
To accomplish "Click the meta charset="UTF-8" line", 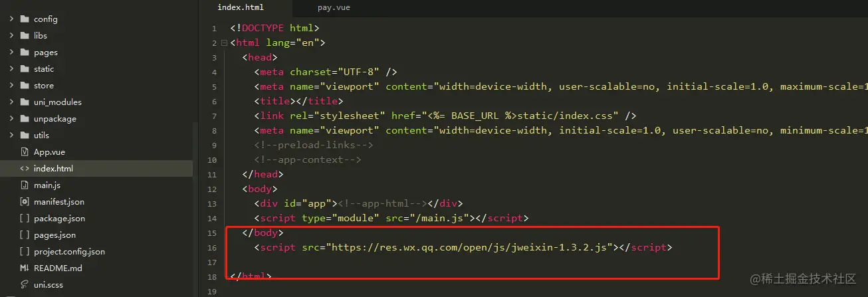I will (326, 72).
